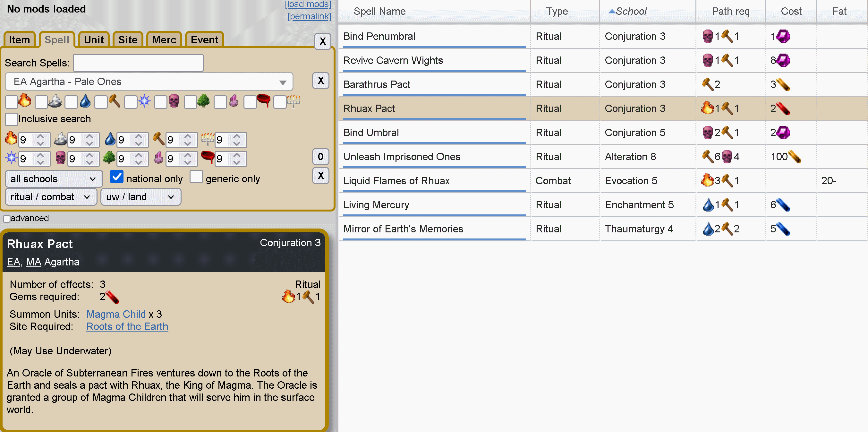The height and width of the screenshot is (432, 868).
Task: Sort the table by Cost column header
Action: click(x=791, y=12)
